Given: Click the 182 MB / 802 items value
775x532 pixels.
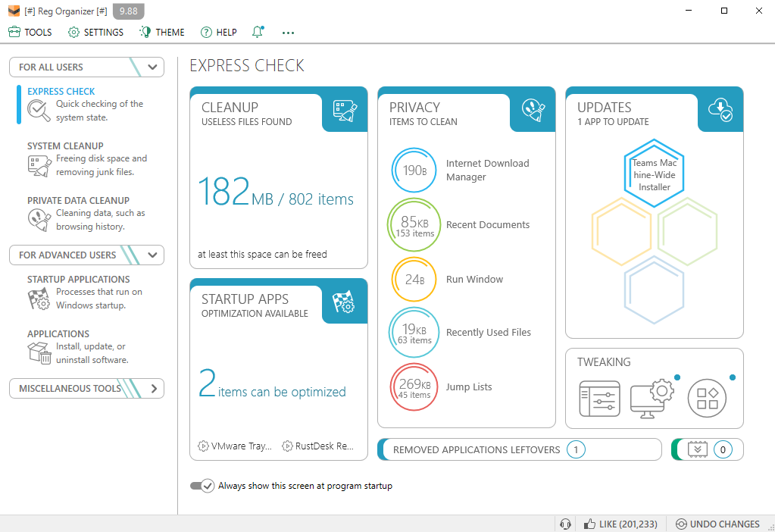Looking at the screenshot, I should point(275,192).
